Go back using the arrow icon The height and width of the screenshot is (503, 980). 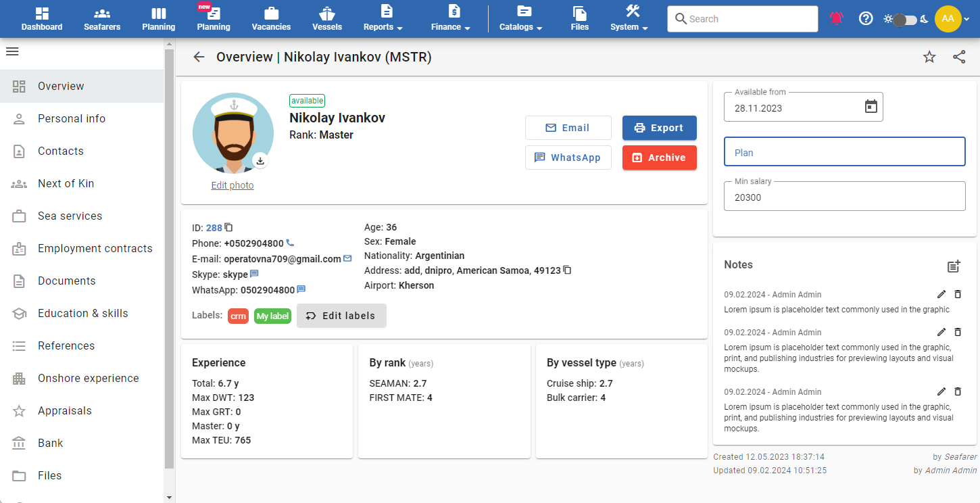pyautogui.click(x=199, y=57)
